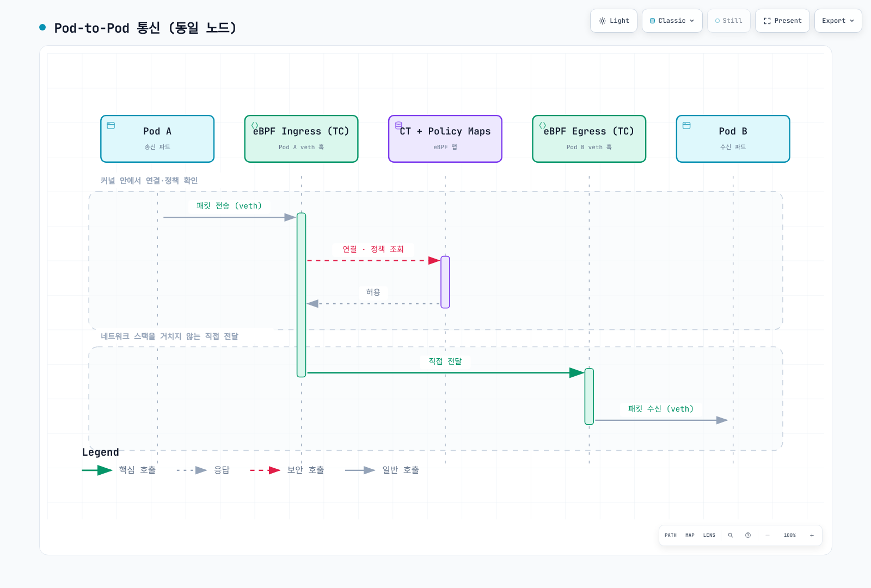The width and height of the screenshot is (871, 588).
Task: Click the '연결 · 정책 조회' message label
Action: coord(373,249)
